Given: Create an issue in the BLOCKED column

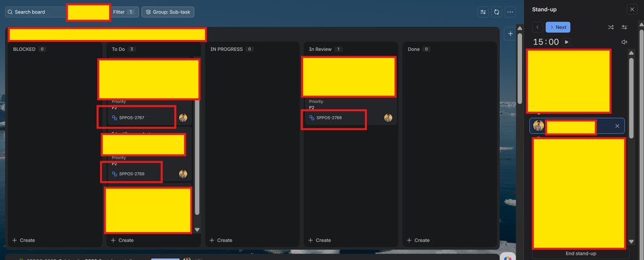Looking at the screenshot, I should pos(24,240).
